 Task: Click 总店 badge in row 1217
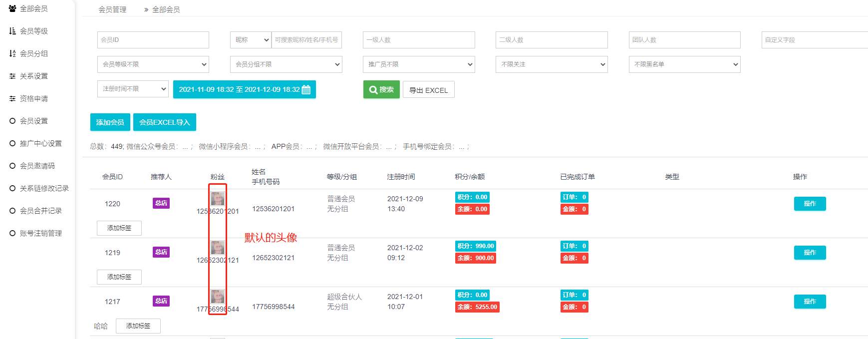161,301
